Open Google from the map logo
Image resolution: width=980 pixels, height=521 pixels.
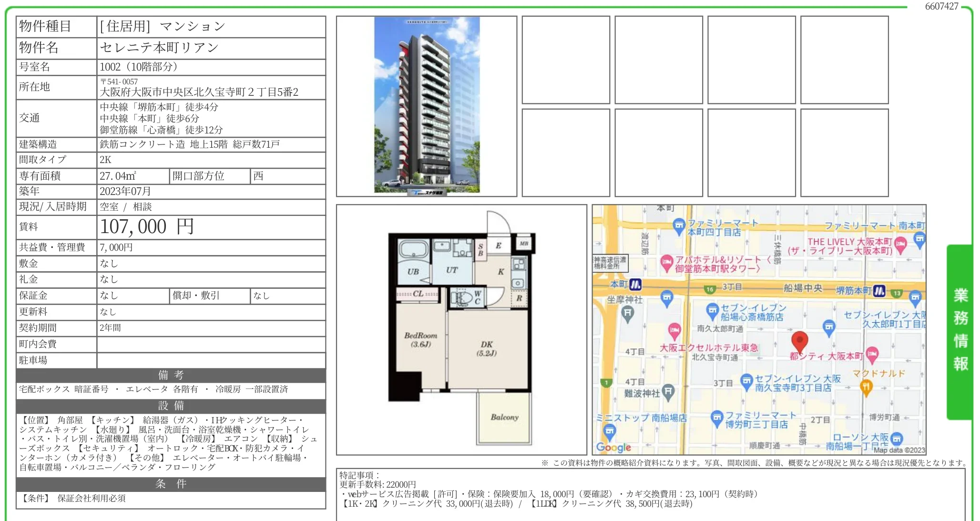[612, 448]
